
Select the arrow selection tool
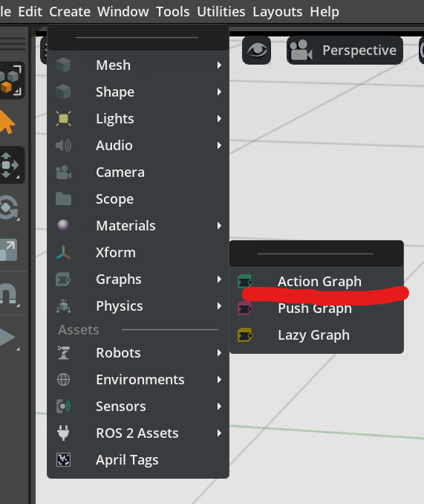coord(7,122)
